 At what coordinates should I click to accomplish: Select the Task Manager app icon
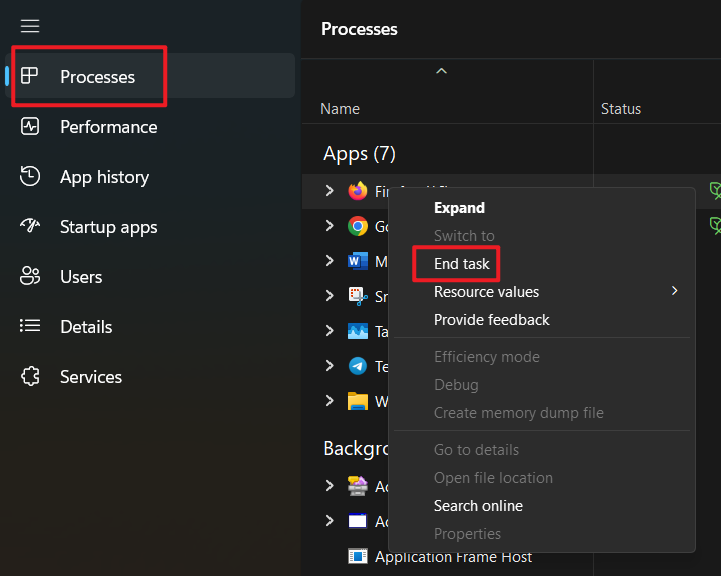coord(358,331)
